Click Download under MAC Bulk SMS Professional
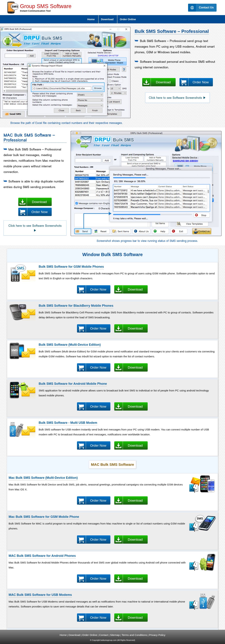Viewport: 225px width, 644px height. click(35, 202)
